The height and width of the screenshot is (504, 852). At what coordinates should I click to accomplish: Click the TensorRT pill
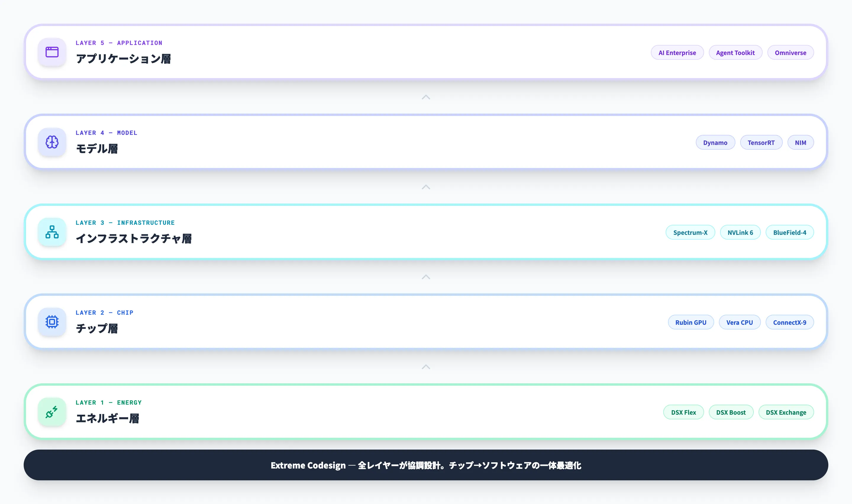tap(761, 143)
